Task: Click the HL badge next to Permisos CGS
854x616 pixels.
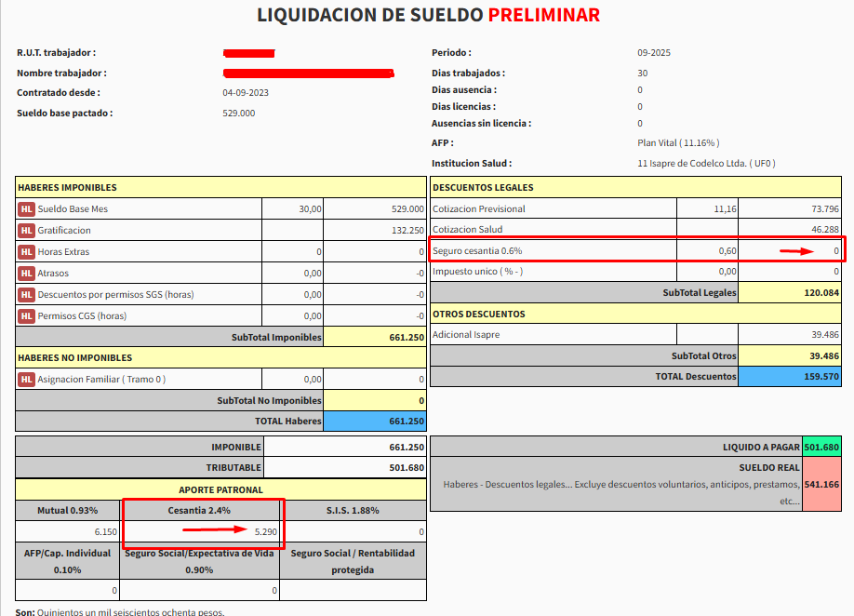Action: pyautogui.click(x=26, y=316)
